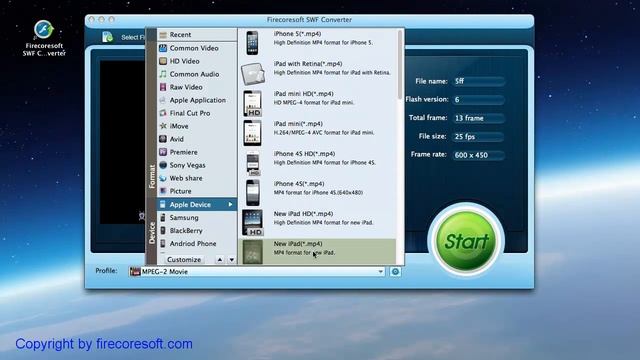Image resolution: width=640 pixels, height=360 pixels.
Task: Choose iPhone 5(*.mp4) preset thumbnail
Action: tap(252, 42)
